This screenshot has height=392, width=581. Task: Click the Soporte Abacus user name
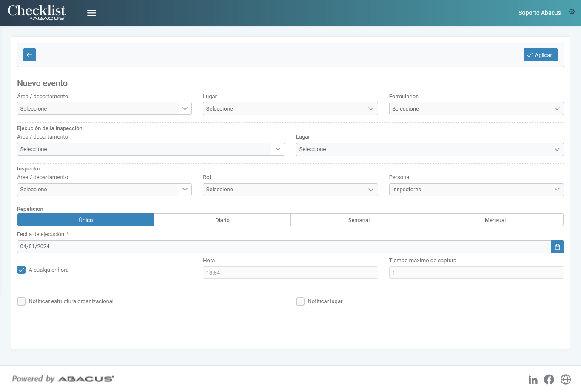[x=539, y=13]
